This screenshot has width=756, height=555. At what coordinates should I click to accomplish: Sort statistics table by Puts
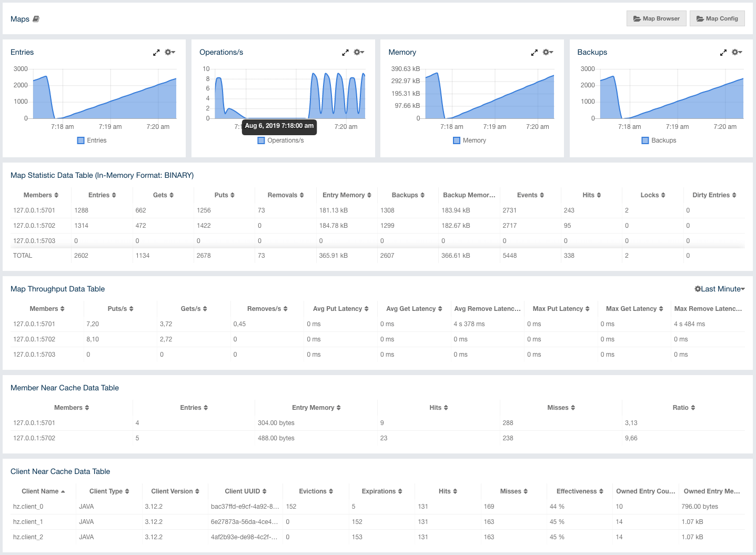(x=225, y=195)
